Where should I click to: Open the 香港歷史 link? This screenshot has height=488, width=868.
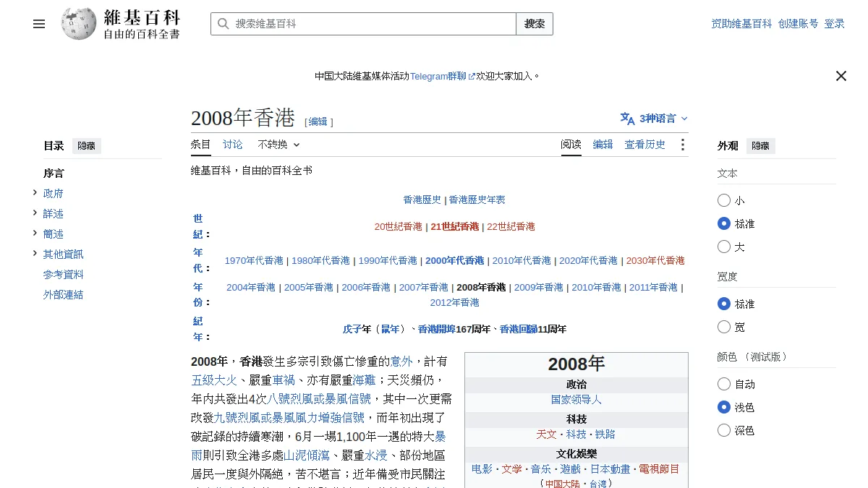pos(422,200)
